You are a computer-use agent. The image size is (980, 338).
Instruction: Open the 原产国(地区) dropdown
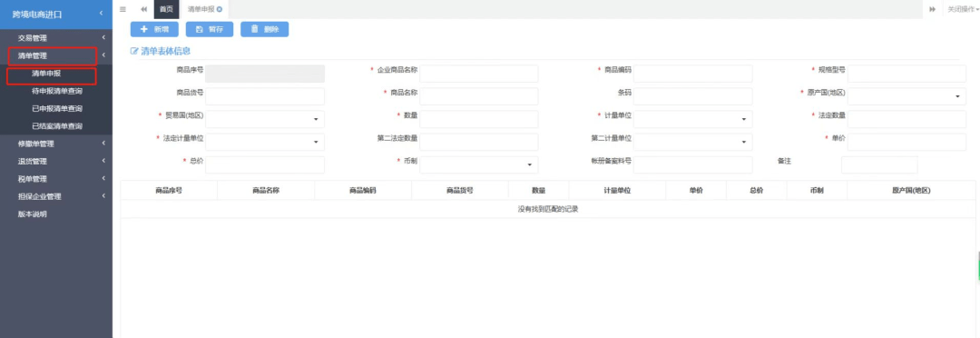coord(906,96)
